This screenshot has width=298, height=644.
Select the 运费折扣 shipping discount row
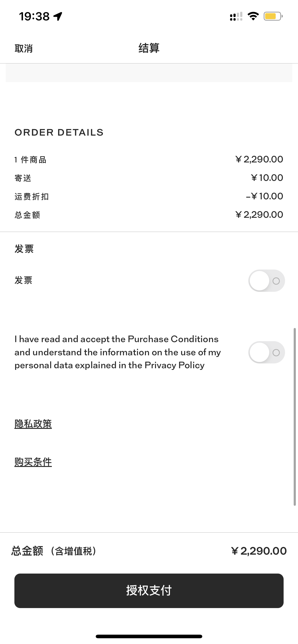point(149,196)
